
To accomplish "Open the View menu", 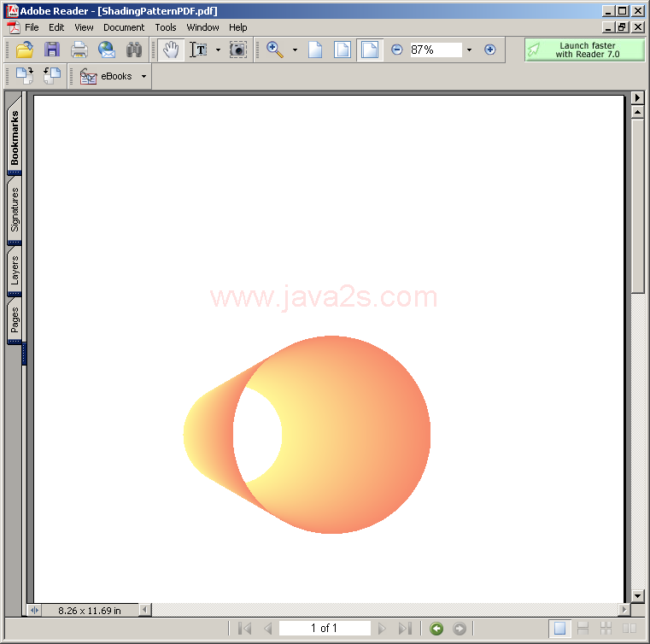I will 84,27.
